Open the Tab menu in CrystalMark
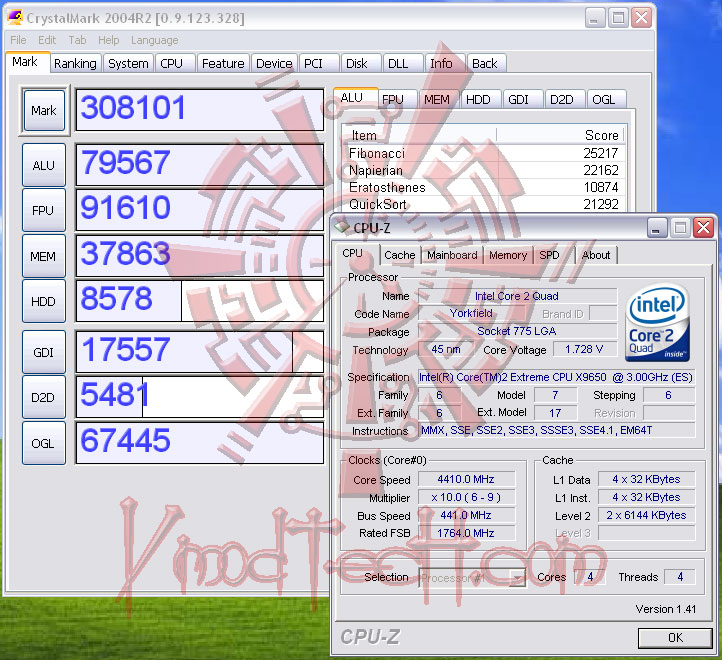 tap(77, 40)
